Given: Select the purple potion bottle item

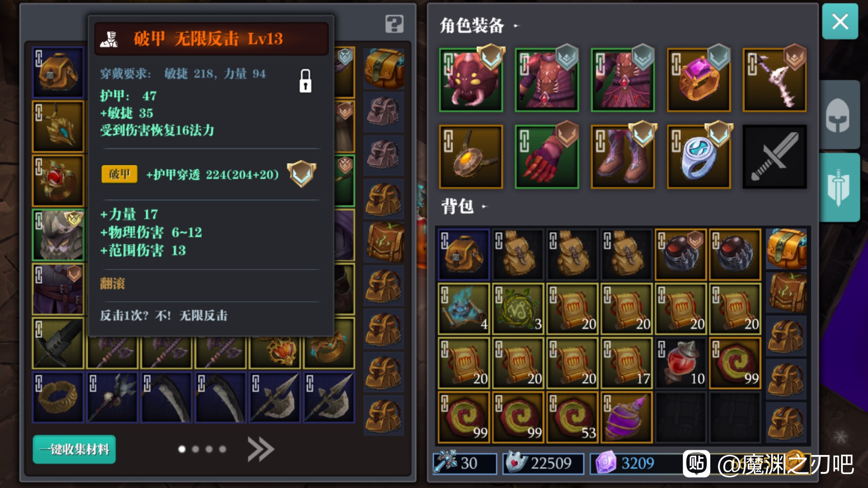Looking at the screenshot, I should 626,417.
